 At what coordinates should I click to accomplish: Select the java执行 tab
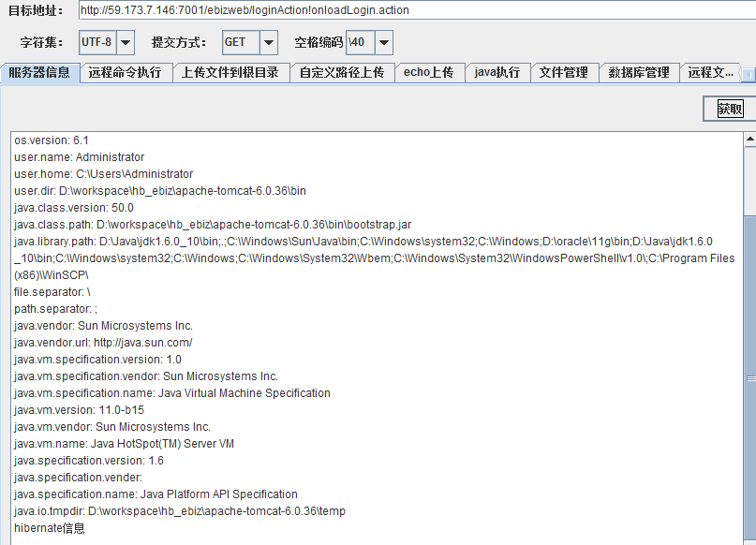[x=497, y=72]
